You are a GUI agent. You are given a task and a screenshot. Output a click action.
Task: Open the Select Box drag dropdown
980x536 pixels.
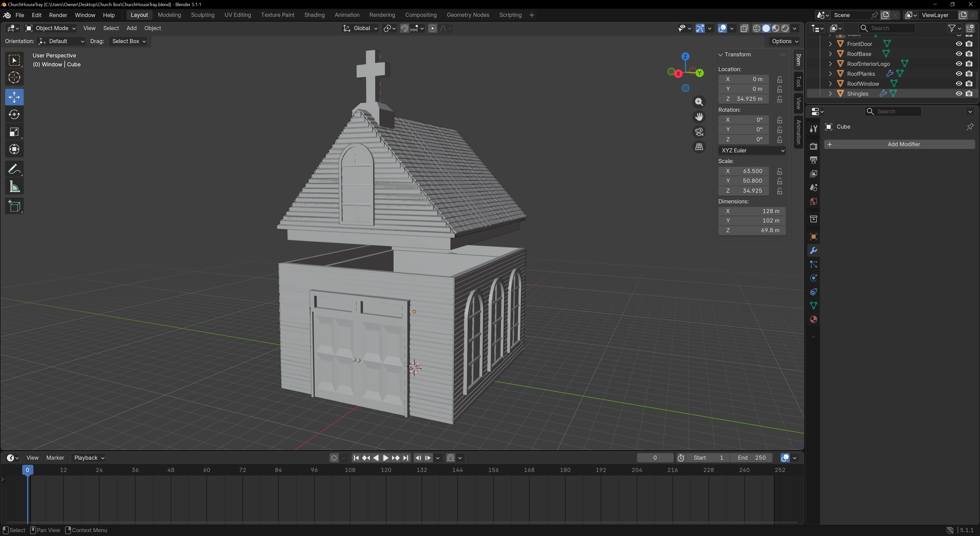click(x=129, y=41)
